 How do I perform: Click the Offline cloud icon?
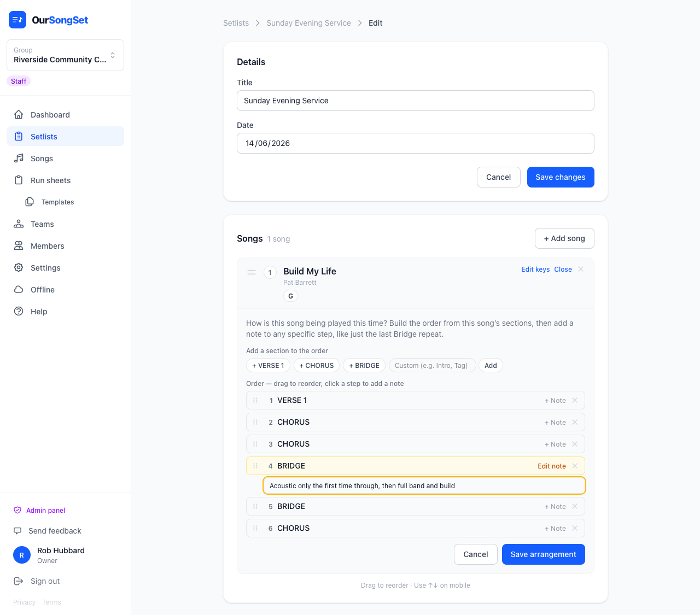pos(19,290)
